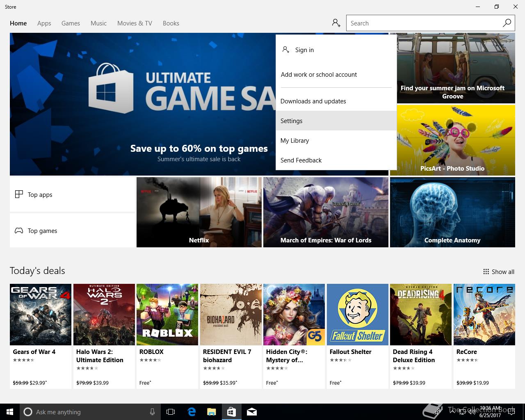
Task: Open the Netflix featured tile
Action: [199, 212]
